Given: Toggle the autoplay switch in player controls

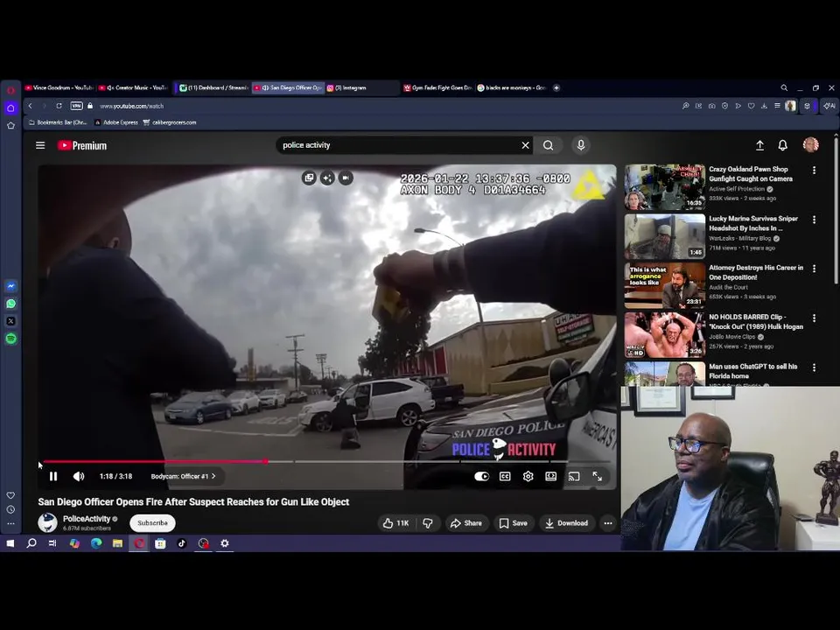Looking at the screenshot, I should click(481, 476).
